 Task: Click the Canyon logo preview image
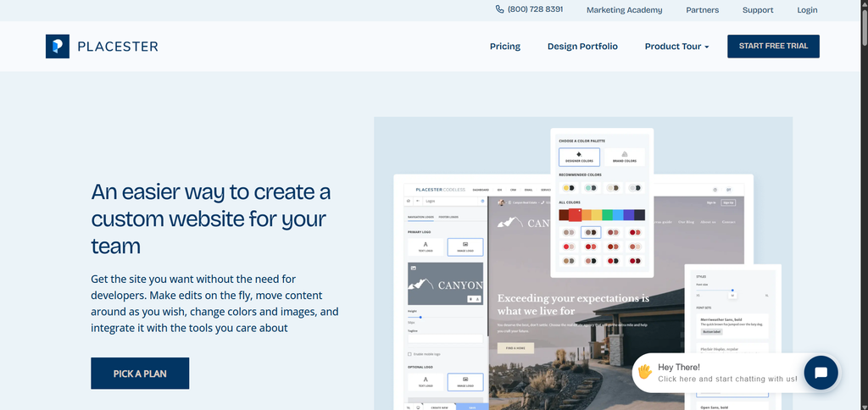tap(445, 283)
